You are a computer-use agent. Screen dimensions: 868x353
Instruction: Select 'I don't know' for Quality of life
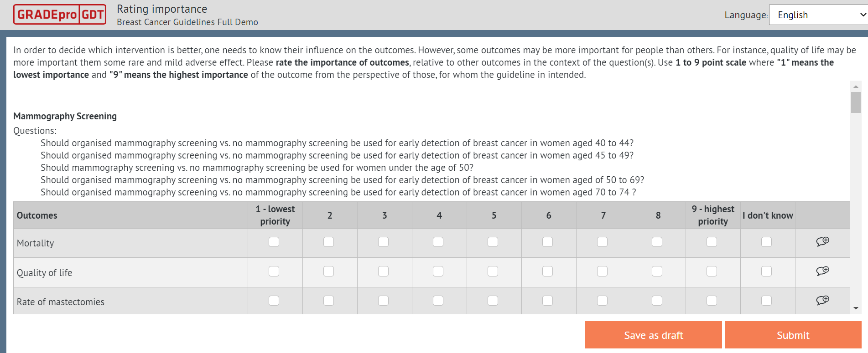coord(767,271)
